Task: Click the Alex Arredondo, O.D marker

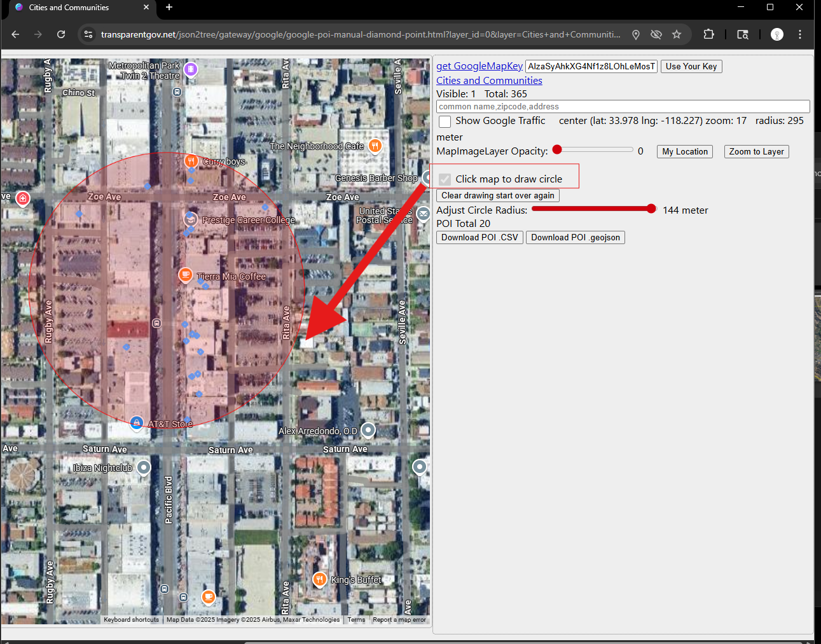Action: point(368,430)
